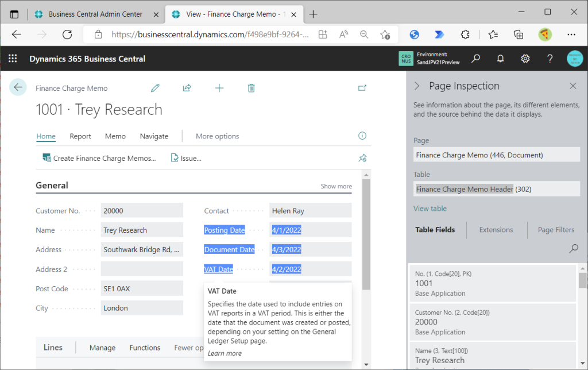588x370 pixels.
Task: Click the browser address bar URL
Action: (x=210, y=34)
